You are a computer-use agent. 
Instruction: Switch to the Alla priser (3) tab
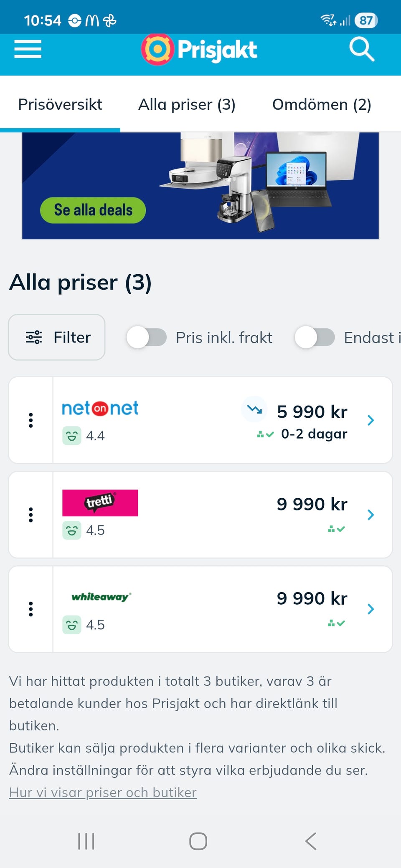coord(187,104)
